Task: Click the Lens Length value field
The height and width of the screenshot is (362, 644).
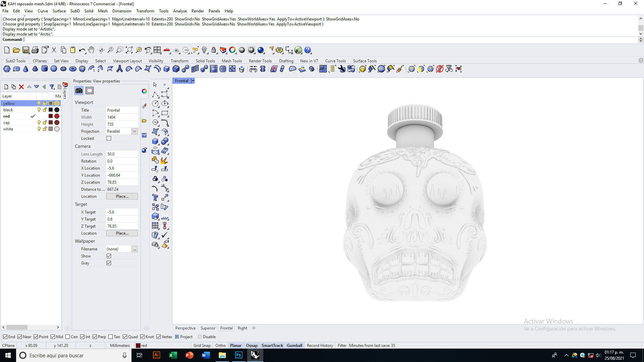Action: coord(122,154)
